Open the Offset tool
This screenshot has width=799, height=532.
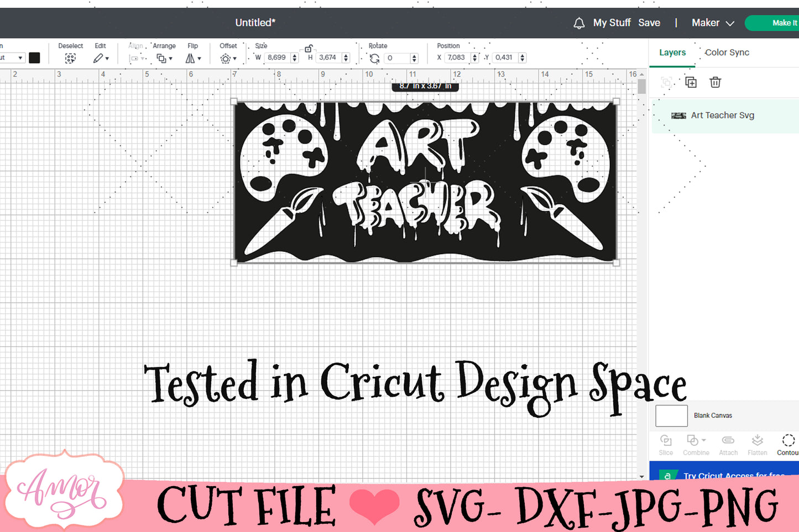[x=227, y=58]
